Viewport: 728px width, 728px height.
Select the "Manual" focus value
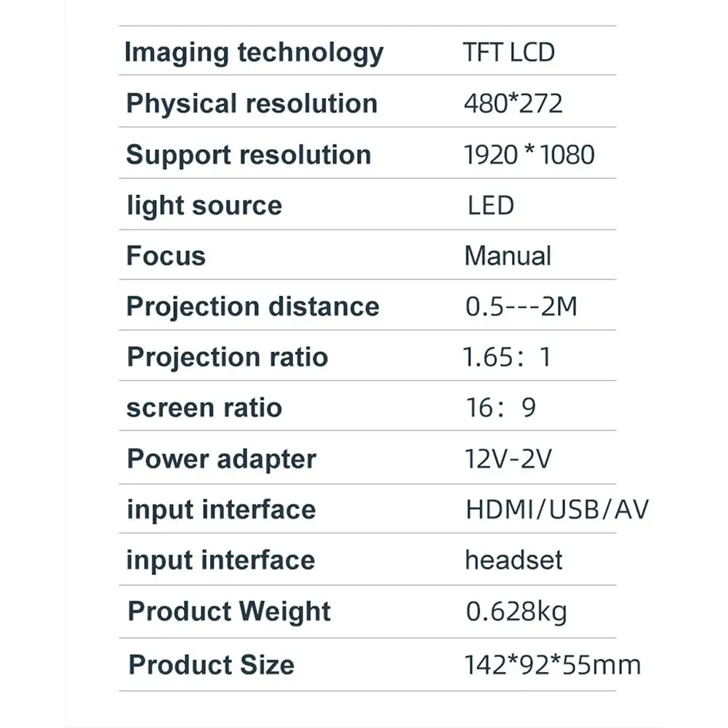coord(508,256)
